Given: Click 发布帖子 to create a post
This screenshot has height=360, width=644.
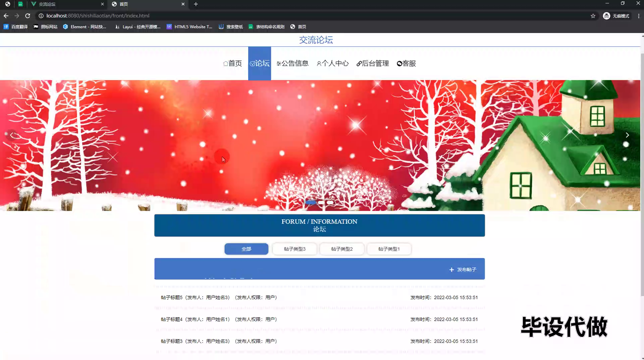Looking at the screenshot, I should pyautogui.click(x=463, y=269).
